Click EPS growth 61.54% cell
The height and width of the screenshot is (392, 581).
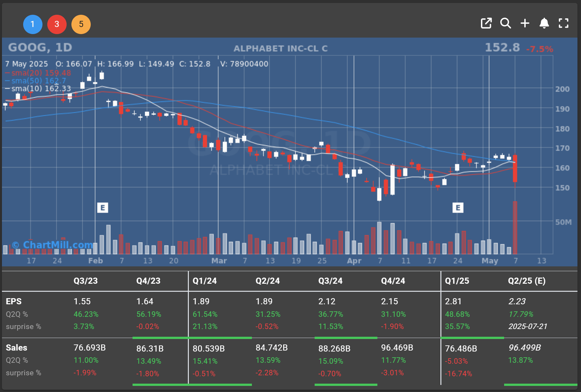(205, 314)
